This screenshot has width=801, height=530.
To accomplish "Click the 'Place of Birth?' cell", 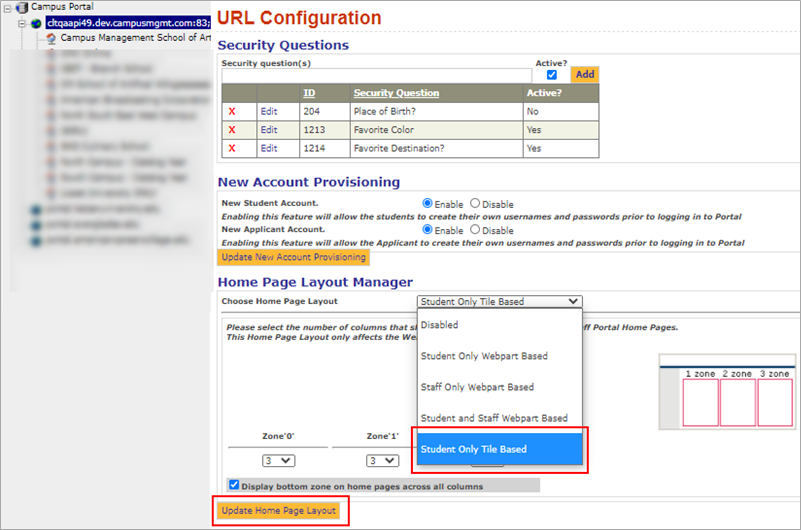I will tap(436, 111).
